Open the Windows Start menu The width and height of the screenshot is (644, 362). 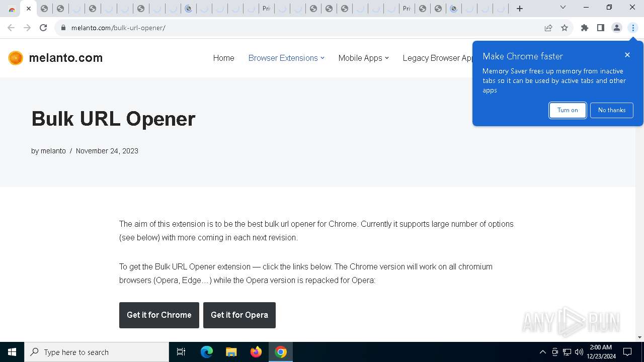click(x=12, y=352)
